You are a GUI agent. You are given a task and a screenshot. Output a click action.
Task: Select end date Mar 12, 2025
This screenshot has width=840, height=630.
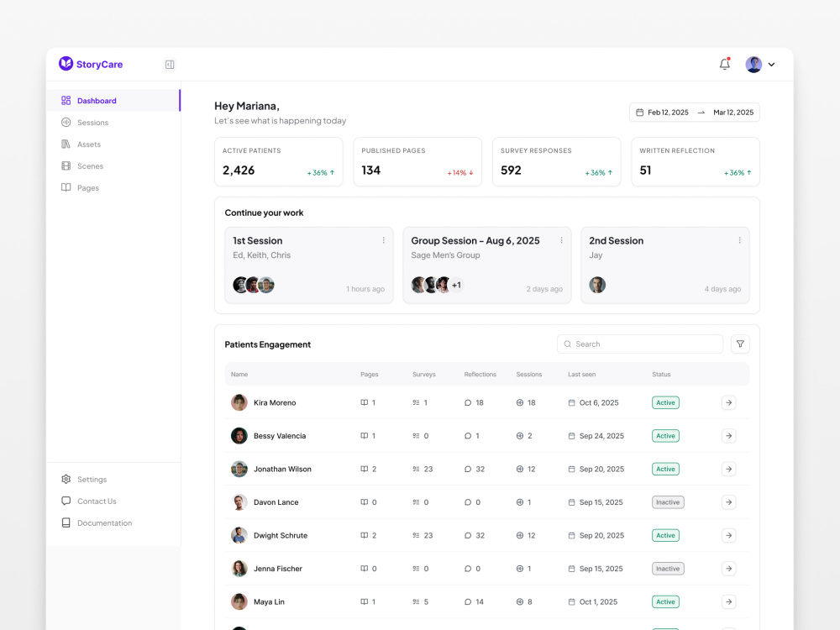(733, 113)
